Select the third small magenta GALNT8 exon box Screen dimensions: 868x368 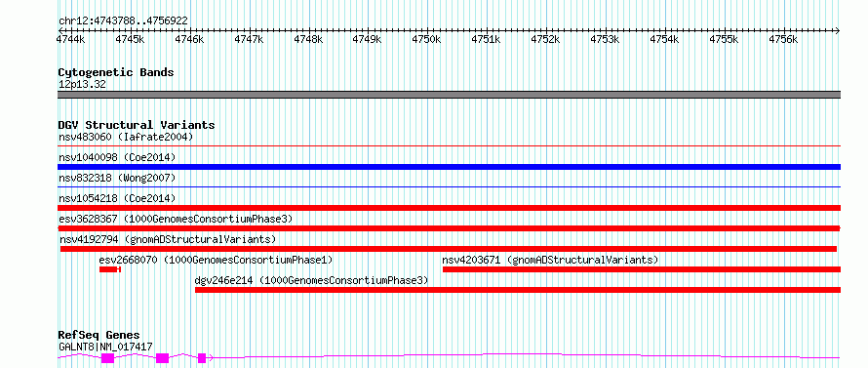(202, 358)
